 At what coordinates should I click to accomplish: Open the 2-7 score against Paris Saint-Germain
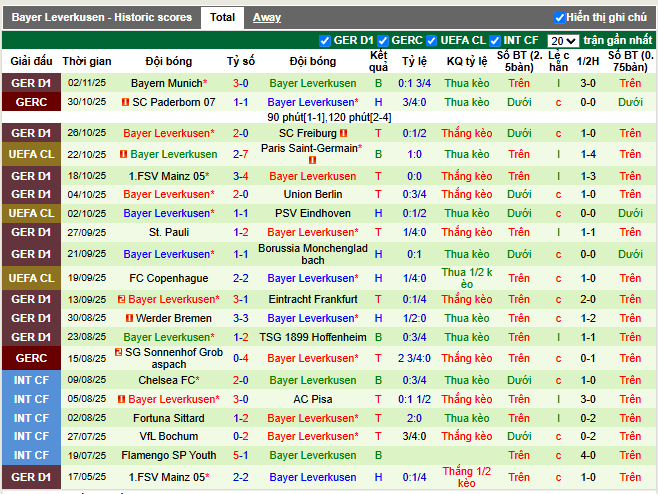[241, 154]
